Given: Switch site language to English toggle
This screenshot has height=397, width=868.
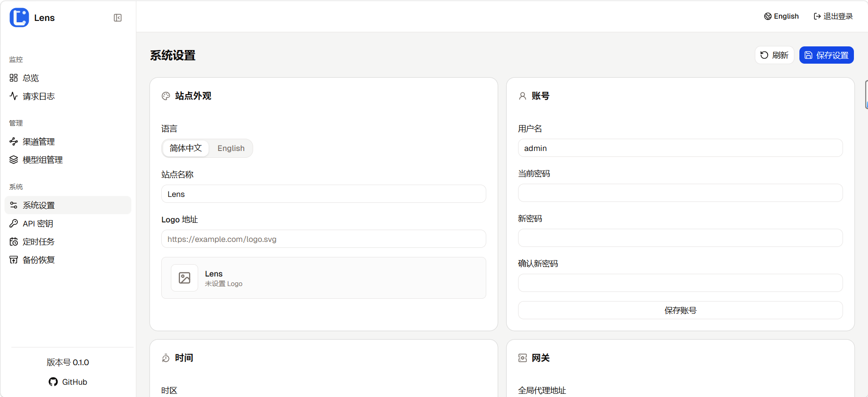Looking at the screenshot, I should pyautogui.click(x=231, y=148).
